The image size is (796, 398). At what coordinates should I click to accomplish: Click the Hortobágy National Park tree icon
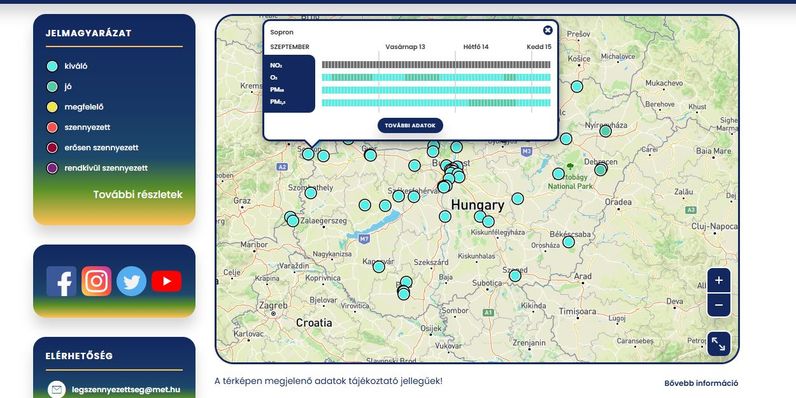click(570, 166)
